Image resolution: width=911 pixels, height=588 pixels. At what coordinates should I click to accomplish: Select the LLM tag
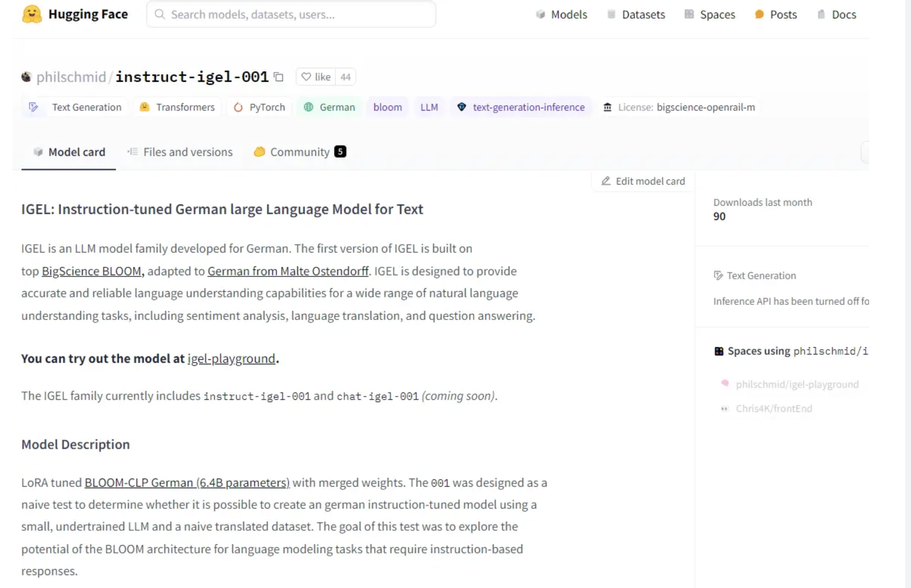point(429,107)
